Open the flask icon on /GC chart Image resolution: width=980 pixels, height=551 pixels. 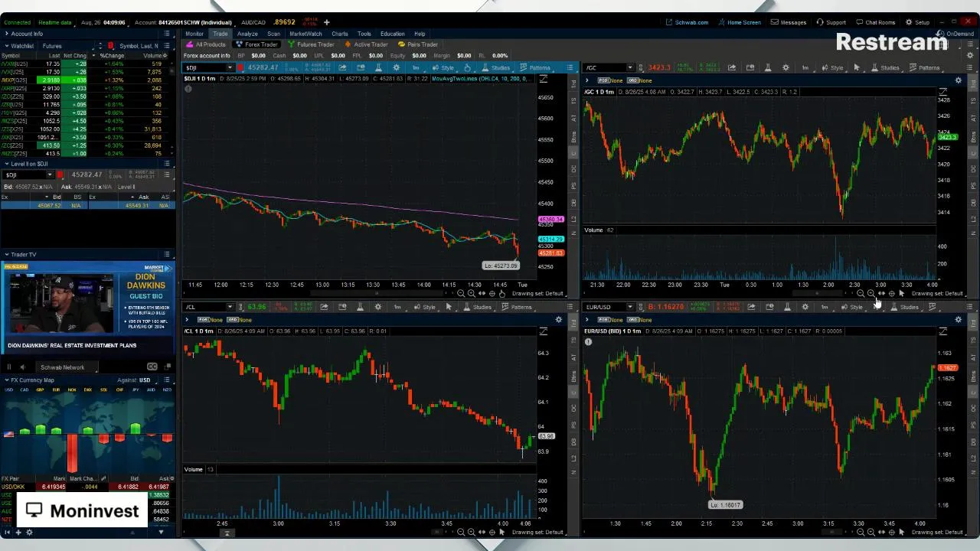pos(768,67)
